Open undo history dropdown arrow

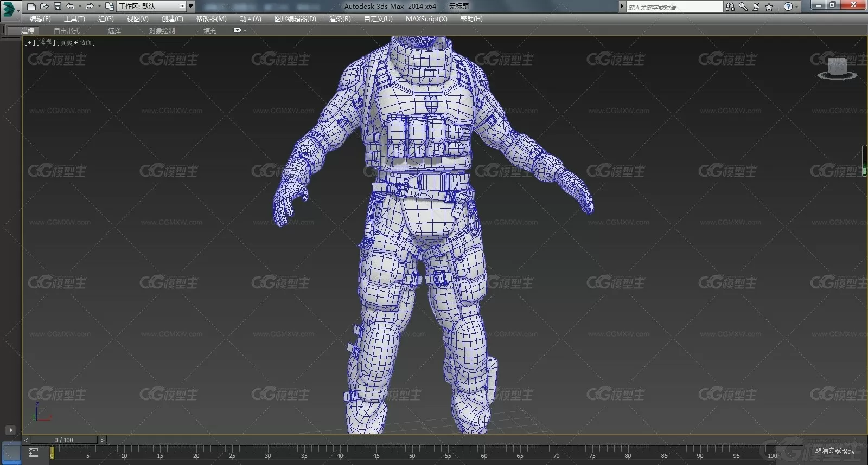coord(80,7)
